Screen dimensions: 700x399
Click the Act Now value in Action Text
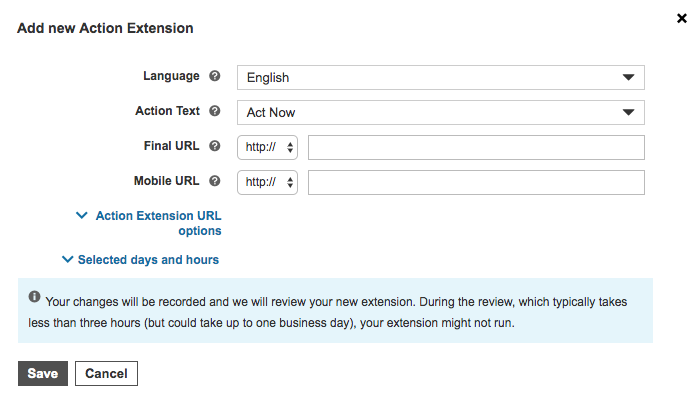[x=271, y=112]
